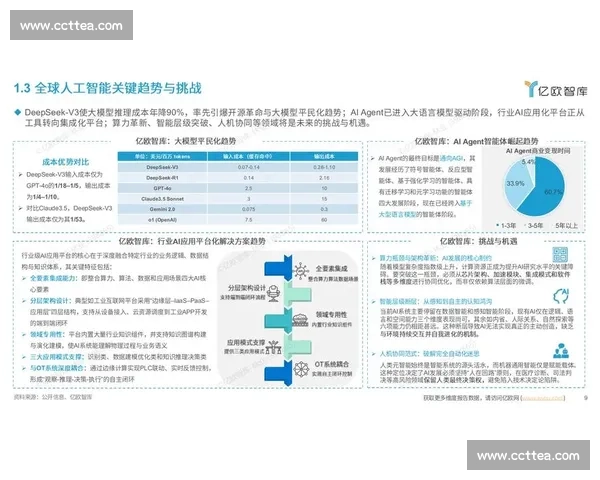The height and width of the screenshot is (480, 600).
Task: Click the 成本优势对比 heading
Action: [65, 162]
